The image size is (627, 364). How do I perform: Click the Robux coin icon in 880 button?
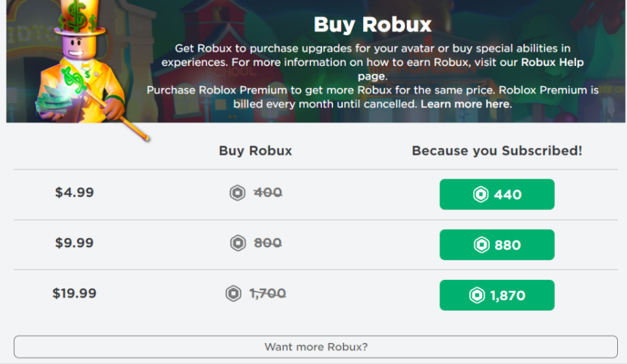coord(481,245)
